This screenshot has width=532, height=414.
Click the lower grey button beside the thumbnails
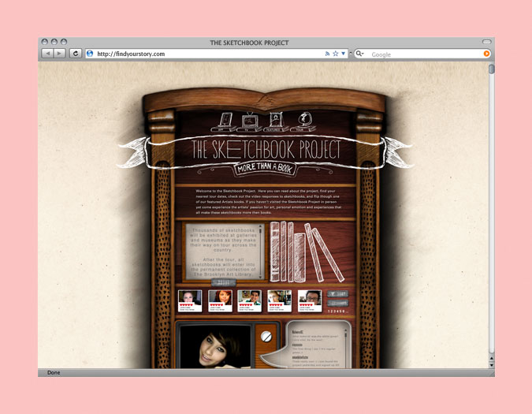click(x=338, y=303)
